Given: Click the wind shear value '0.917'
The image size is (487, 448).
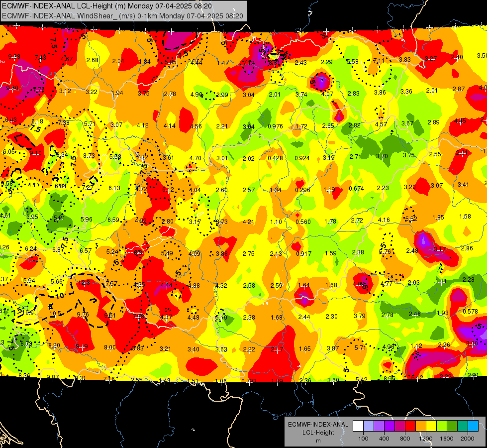Looking at the screenshot, I should point(304,254).
